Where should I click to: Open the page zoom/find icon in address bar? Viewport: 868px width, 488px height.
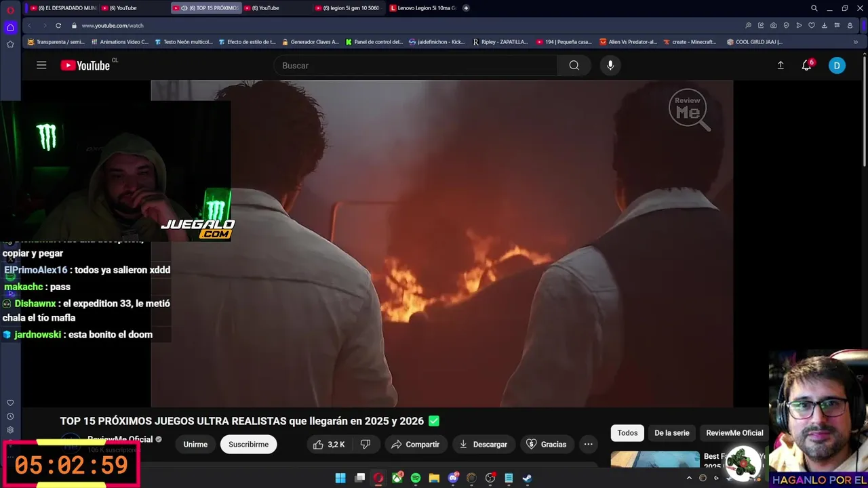click(748, 25)
